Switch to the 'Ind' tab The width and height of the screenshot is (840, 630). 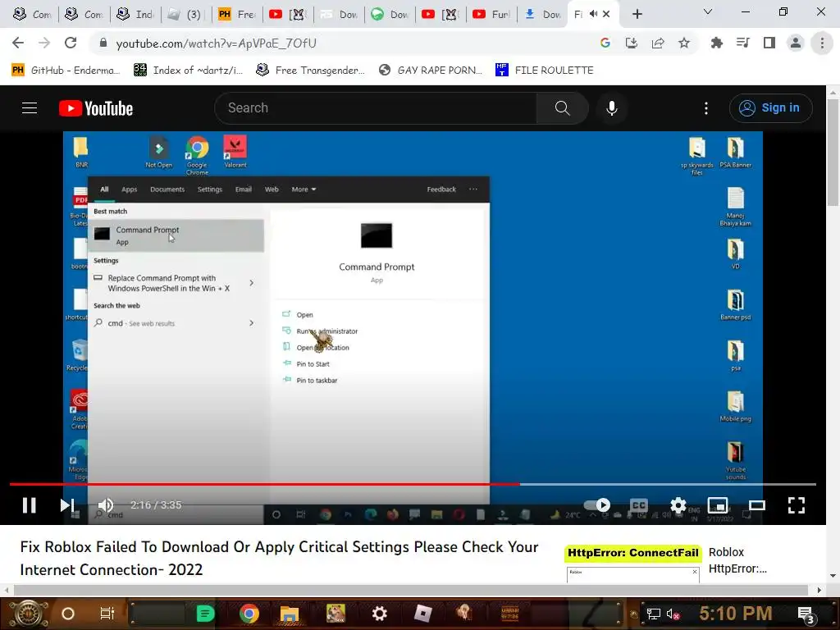(135, 14)
